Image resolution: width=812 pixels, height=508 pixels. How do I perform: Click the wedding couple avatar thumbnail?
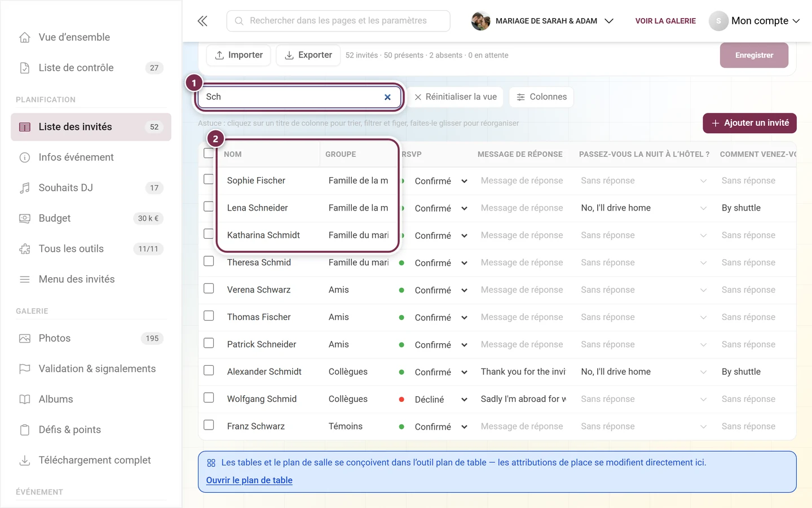pos(480,21)
